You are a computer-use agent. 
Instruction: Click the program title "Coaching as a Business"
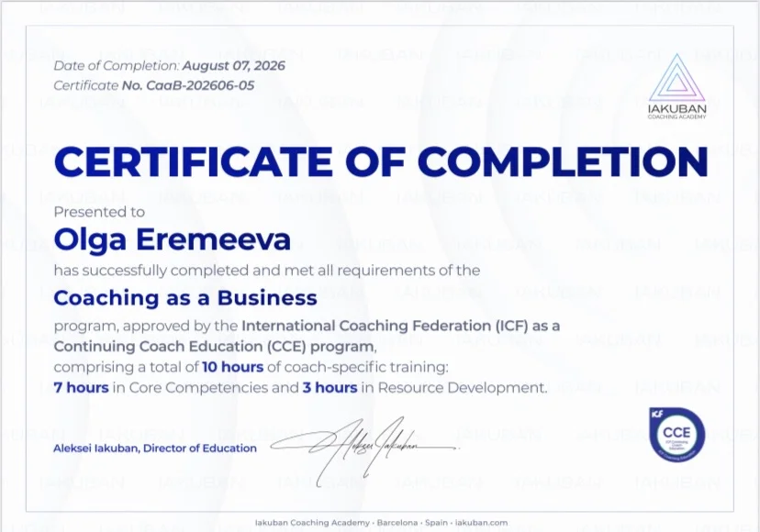pos(185,298)
